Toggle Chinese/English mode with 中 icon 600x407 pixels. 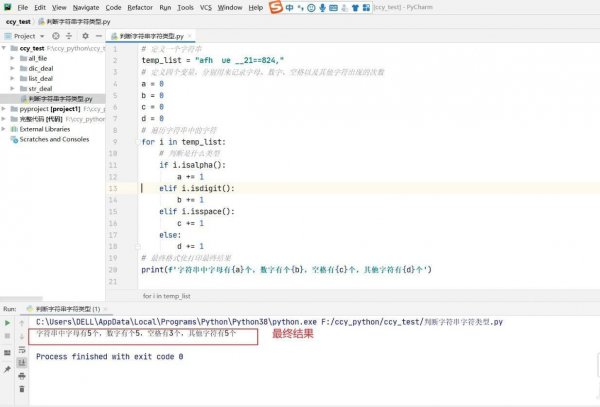[290, 8]
